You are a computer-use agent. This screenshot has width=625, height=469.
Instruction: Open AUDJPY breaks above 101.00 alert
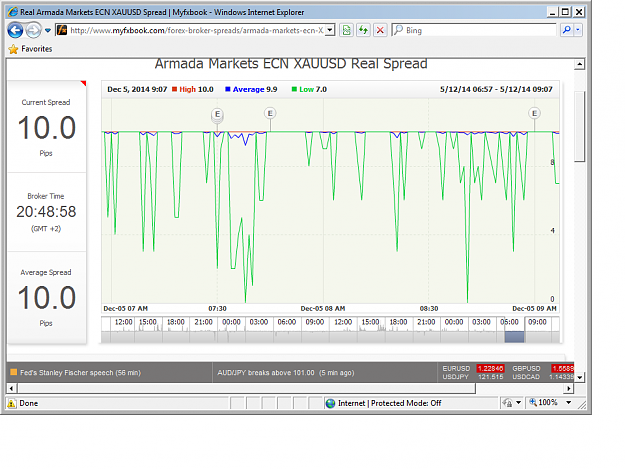click(x=286, y=373)
